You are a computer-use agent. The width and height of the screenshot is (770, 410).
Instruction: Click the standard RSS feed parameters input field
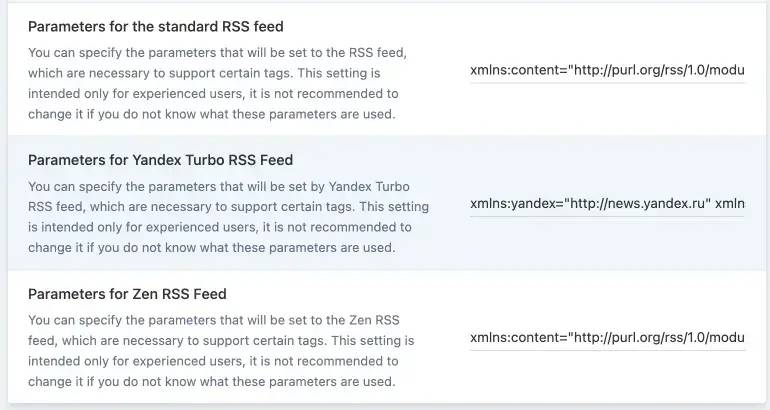click(x=607, y=71)
